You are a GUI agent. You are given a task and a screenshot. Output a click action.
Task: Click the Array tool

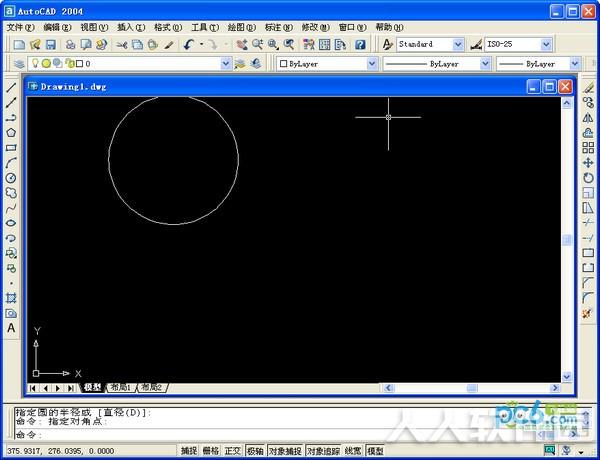click(x=588, y=148)
